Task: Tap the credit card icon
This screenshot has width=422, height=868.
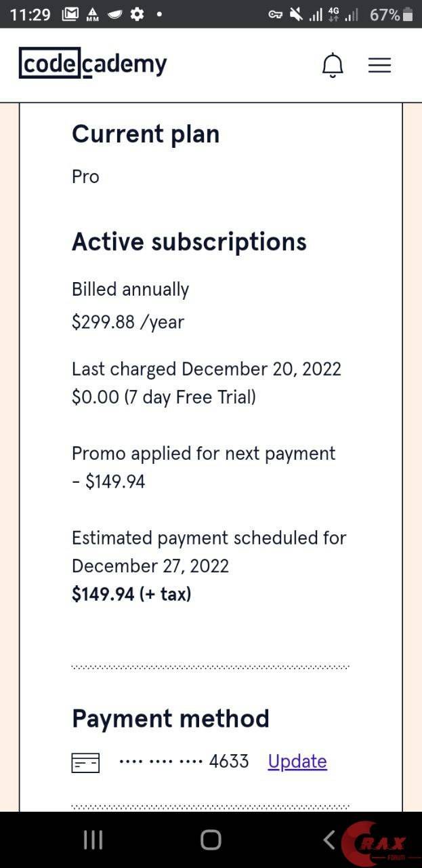Action: (x=85, y=762)
